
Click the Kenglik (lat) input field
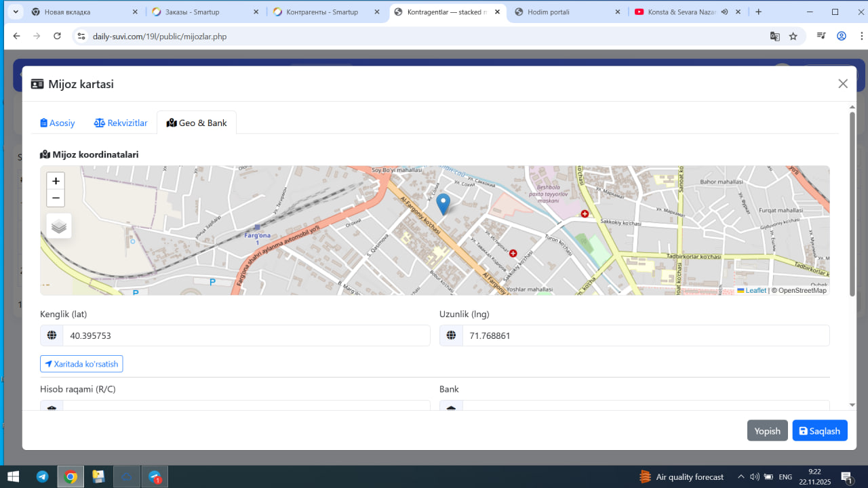point(245,335)
